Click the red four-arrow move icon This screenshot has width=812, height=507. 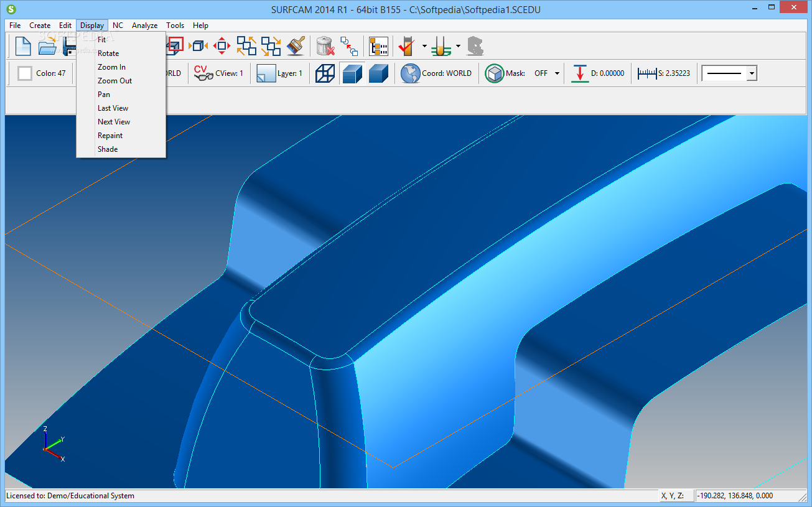tap(222, 45)
